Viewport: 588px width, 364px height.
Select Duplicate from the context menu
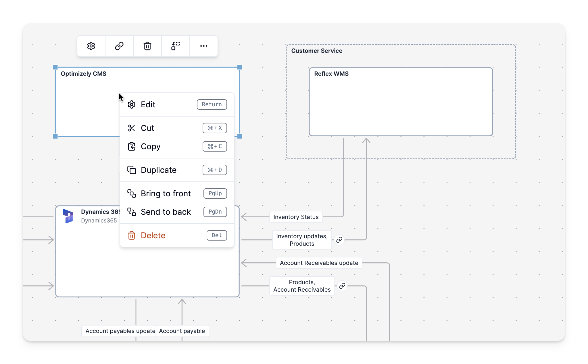click(x=158, y=170)
